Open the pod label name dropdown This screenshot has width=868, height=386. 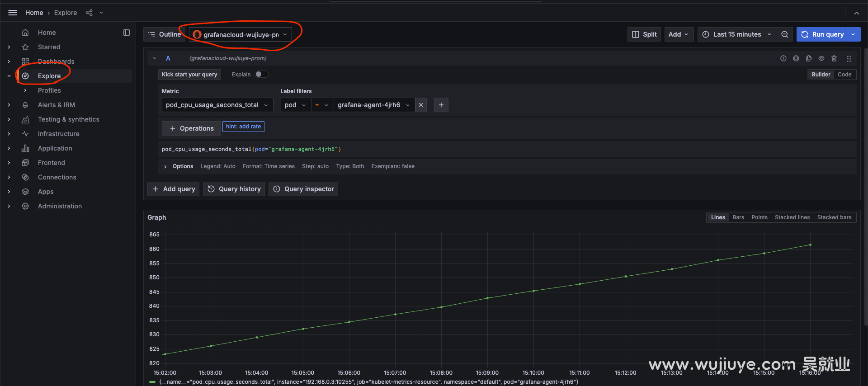(296, 105)
